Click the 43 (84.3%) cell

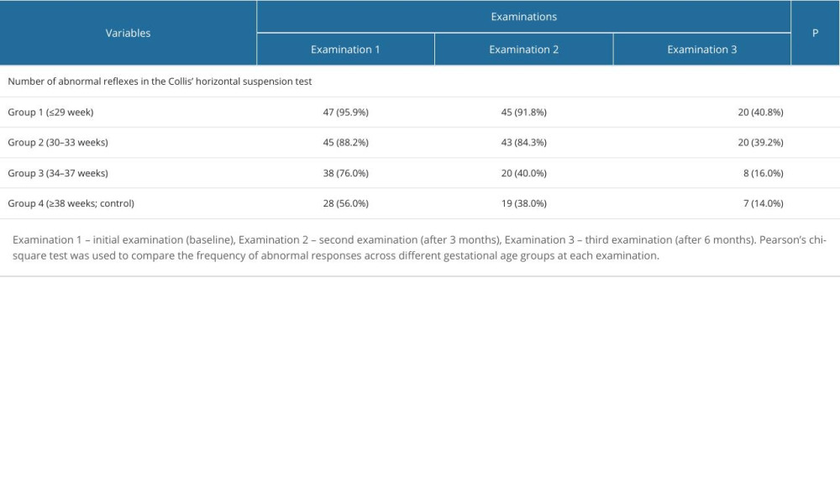click(x=523, y=142)
